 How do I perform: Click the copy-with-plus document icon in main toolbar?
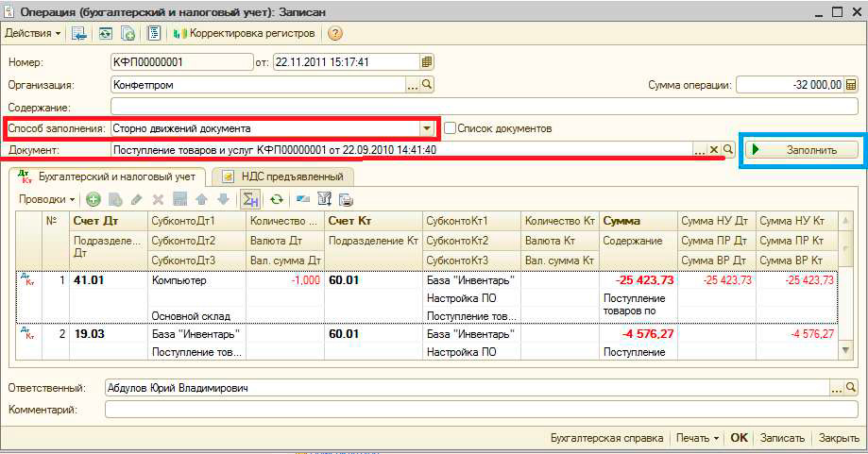[x=128, y=34]
